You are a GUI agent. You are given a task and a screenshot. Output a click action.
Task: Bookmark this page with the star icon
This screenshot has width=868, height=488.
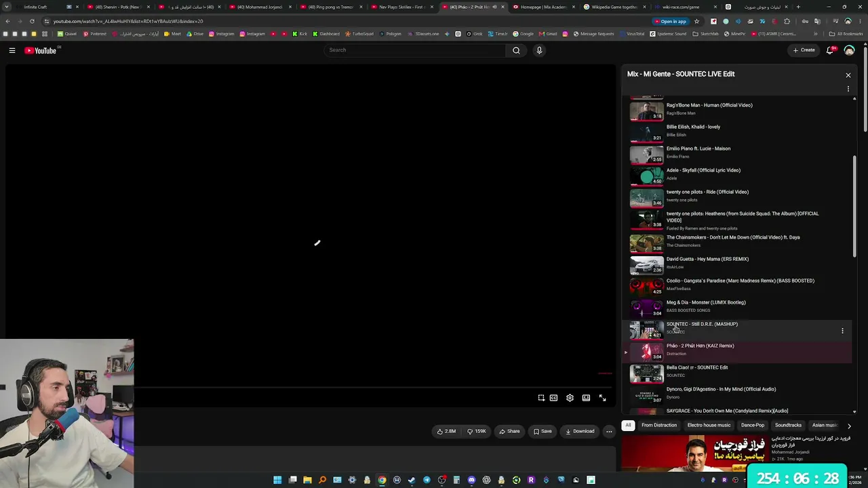[696, 21]
